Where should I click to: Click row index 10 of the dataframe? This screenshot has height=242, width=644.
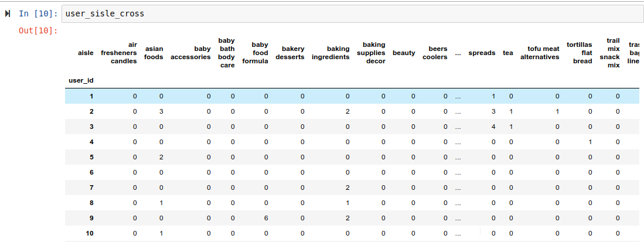click(88, 233)
